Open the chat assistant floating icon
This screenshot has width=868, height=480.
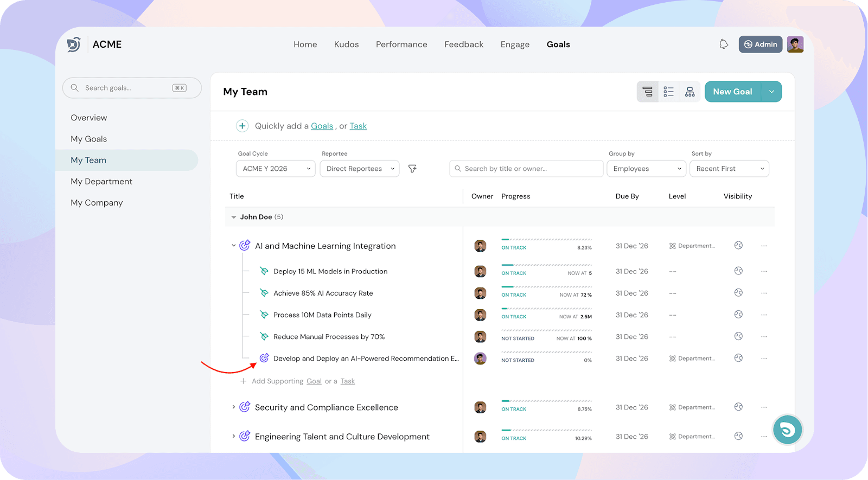point(787,430)
